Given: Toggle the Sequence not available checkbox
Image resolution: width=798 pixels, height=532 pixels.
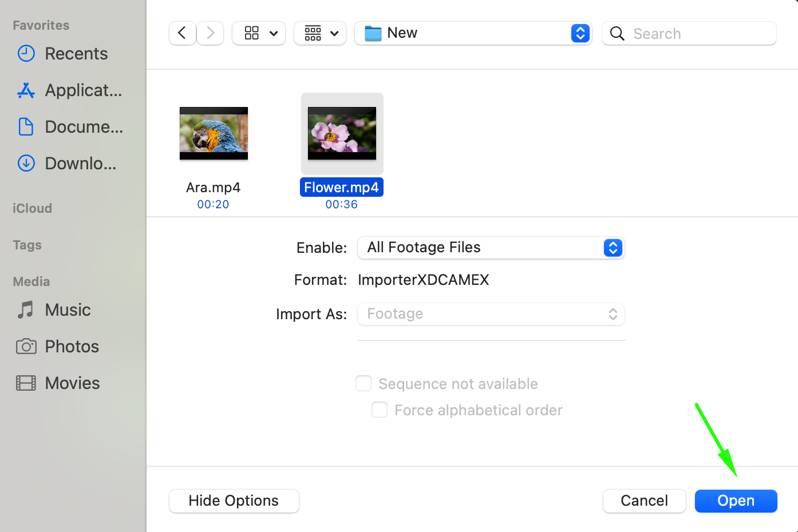Looking at the screenshot, I should pos(364,383).
